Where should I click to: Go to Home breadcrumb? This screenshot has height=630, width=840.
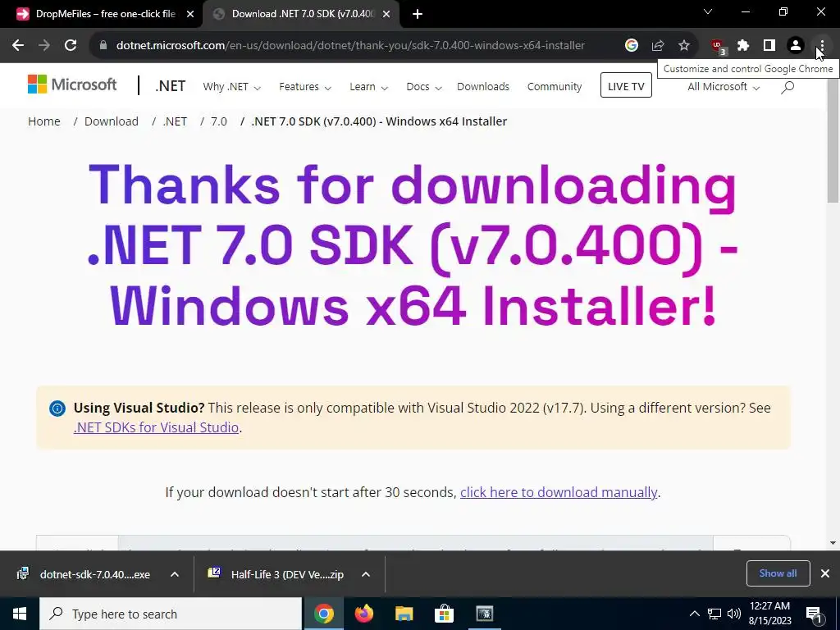click(x=44, y=121)
